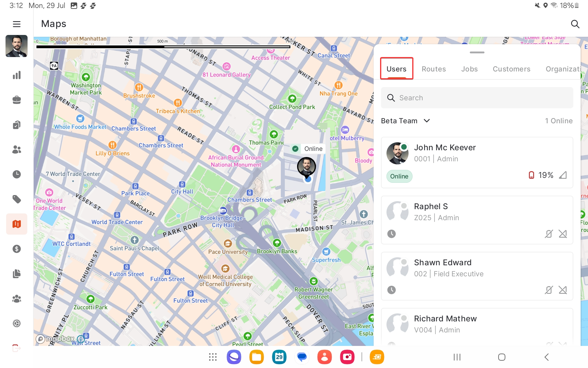
Task: Open the settings gear in sidebar
Action: [17, 323]
